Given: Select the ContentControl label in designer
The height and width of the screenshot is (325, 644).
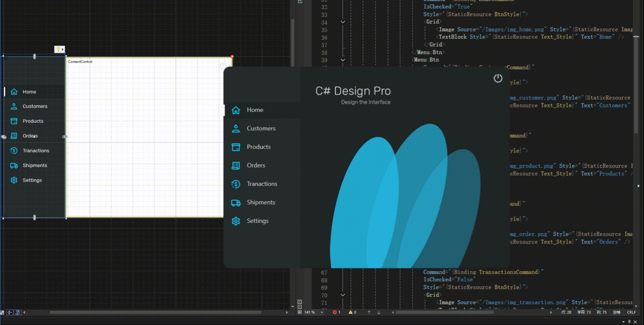Looking at the screenshot, I should [80, 62].
